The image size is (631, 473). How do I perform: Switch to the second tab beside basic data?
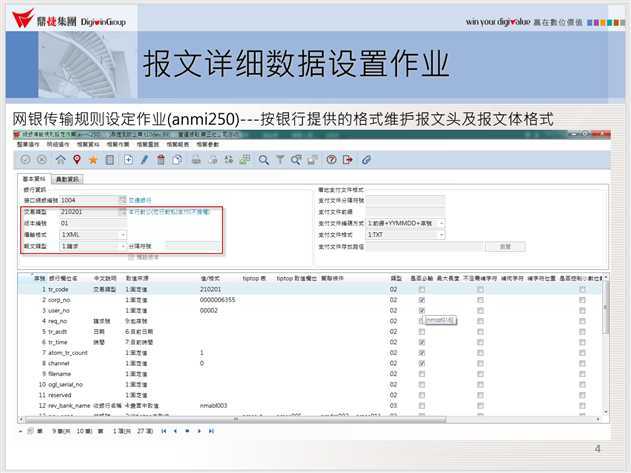click(67, 179)
